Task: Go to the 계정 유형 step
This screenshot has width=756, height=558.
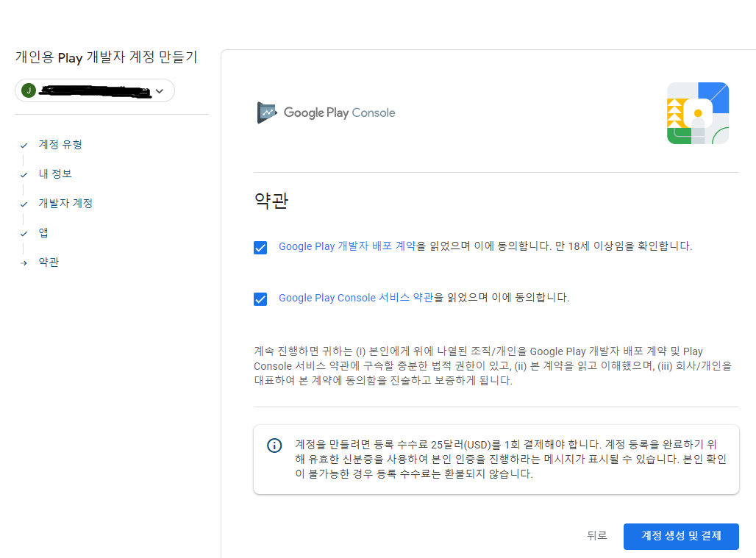Action: (x=60, y=145)
